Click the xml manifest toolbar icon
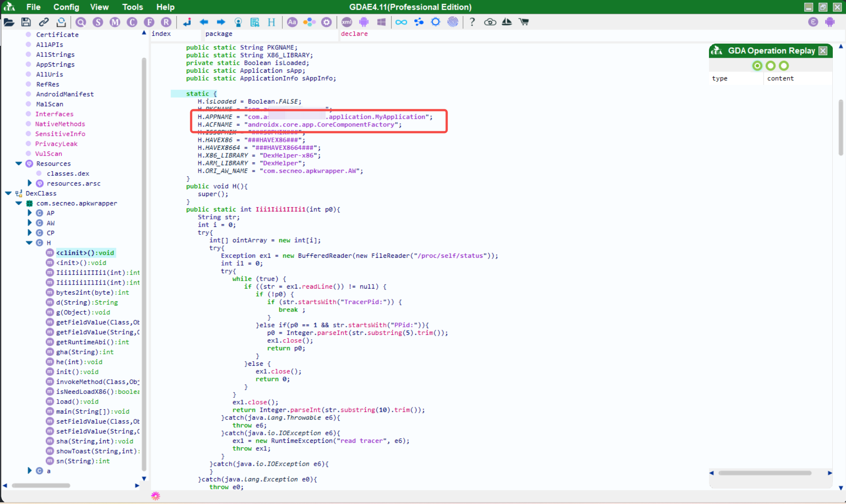The width and height of the screenshot is (846, 504). click(x=347, y=22)
